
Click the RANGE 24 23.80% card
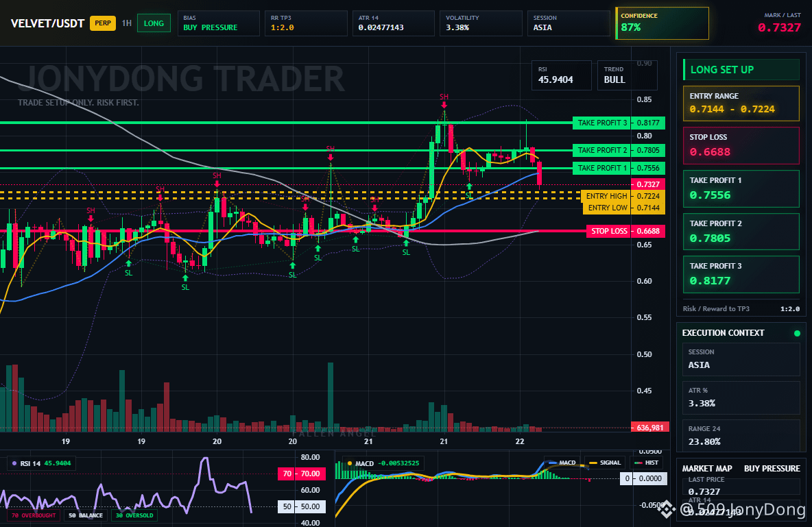(x=741, y=436)
